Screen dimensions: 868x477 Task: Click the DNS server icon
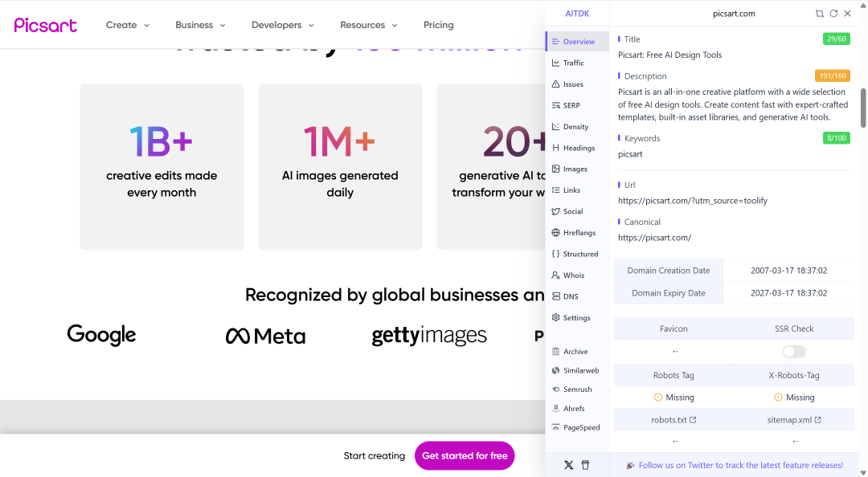click(556, 296)
